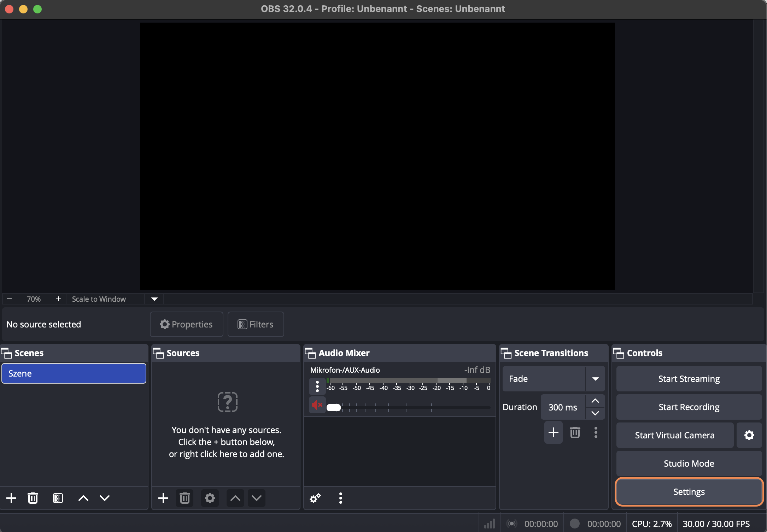This screenshot has height=532, width=767.
Task: Click Audio Mixer panel dock icon
Action: [x=310, y=353]
